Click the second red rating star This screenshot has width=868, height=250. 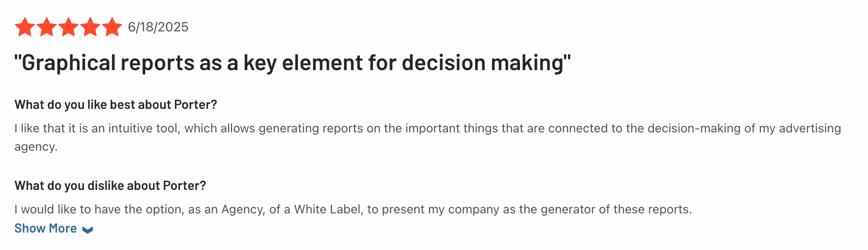tap(47, 27)
